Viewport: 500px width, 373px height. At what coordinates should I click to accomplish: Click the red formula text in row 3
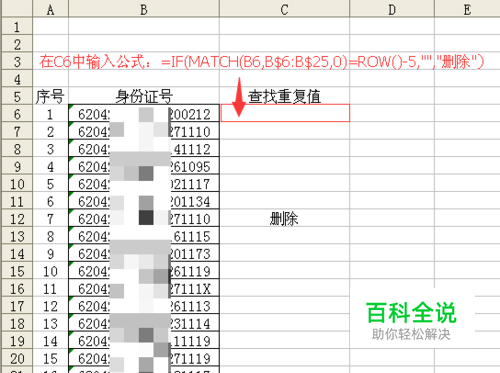tap(262, 62)
